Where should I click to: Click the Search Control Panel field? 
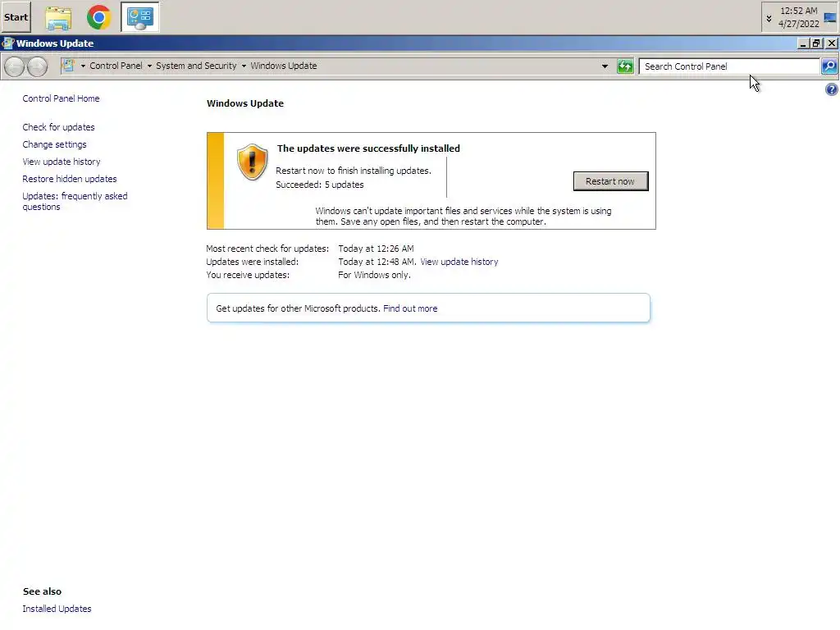pos(729,66)
